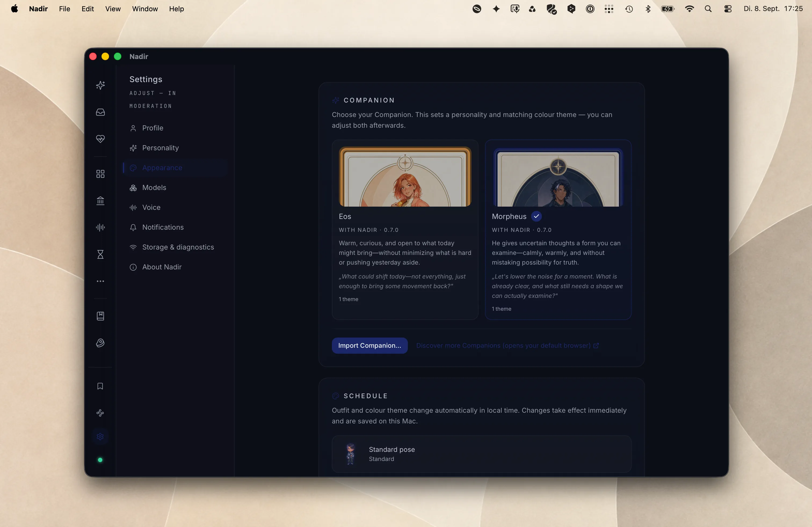Open Spotlight search in menu bar

click(708, 9)
